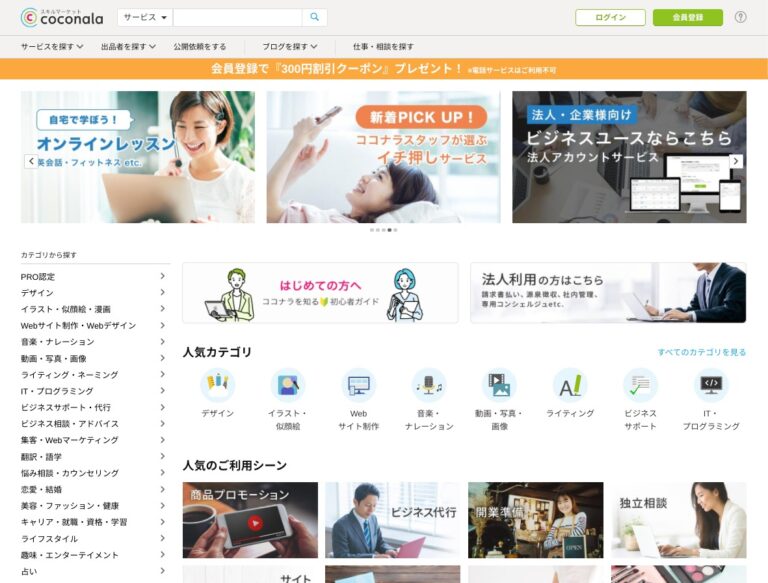Expand the 出品者を探す menu
768x583 pixels.
pyautogui.click(x=128, y=47)
